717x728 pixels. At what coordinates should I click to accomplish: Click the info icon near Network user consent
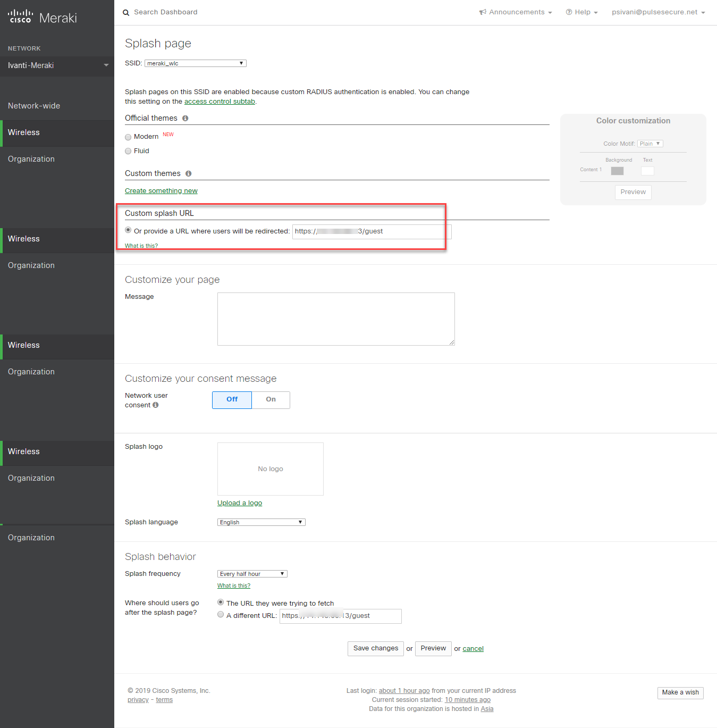155,405
